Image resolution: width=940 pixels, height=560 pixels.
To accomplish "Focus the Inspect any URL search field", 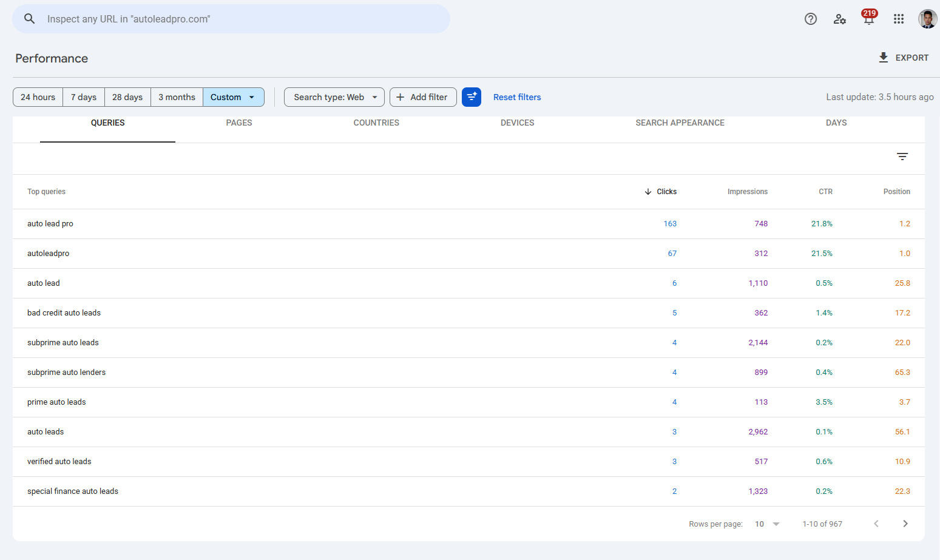I will 231,19.
